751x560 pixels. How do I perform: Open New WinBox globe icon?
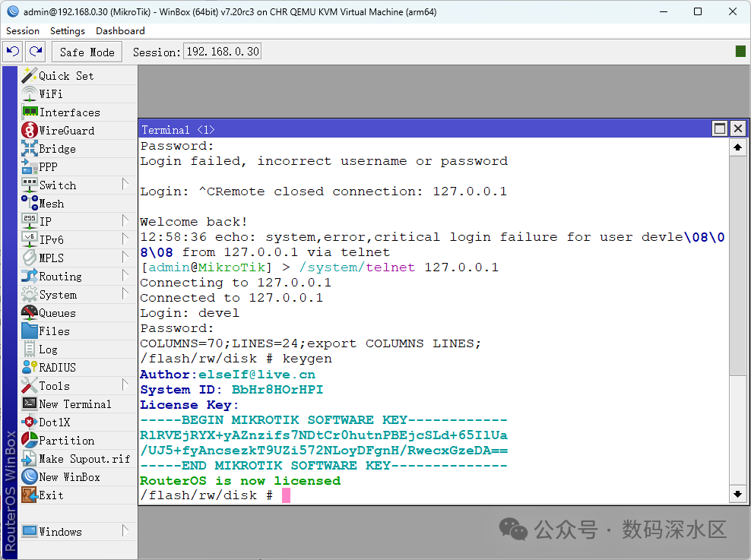29,476
